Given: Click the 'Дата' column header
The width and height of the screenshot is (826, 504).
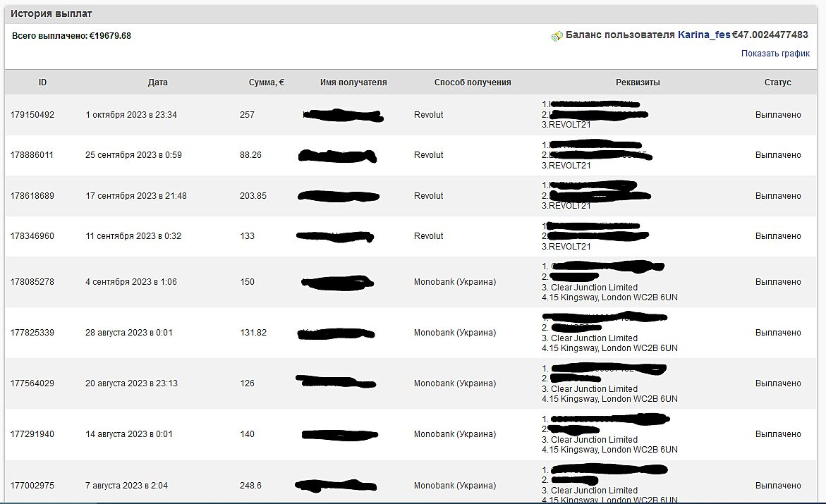Looking at the screenshot, I should point(157,82).
